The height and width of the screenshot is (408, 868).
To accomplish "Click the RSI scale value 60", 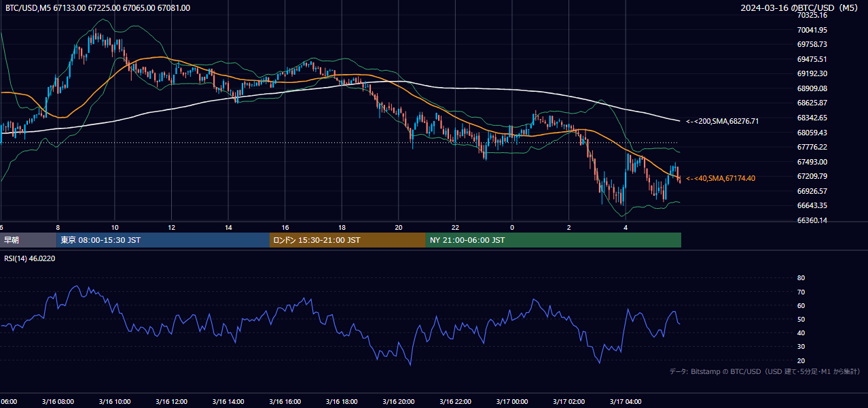I will (x=801, y=305).
